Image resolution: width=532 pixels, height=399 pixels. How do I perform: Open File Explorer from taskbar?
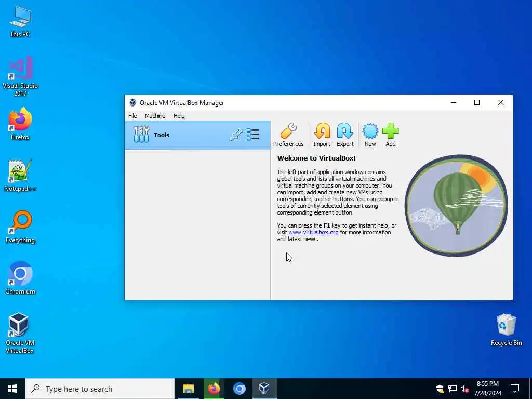click(188, 389)
